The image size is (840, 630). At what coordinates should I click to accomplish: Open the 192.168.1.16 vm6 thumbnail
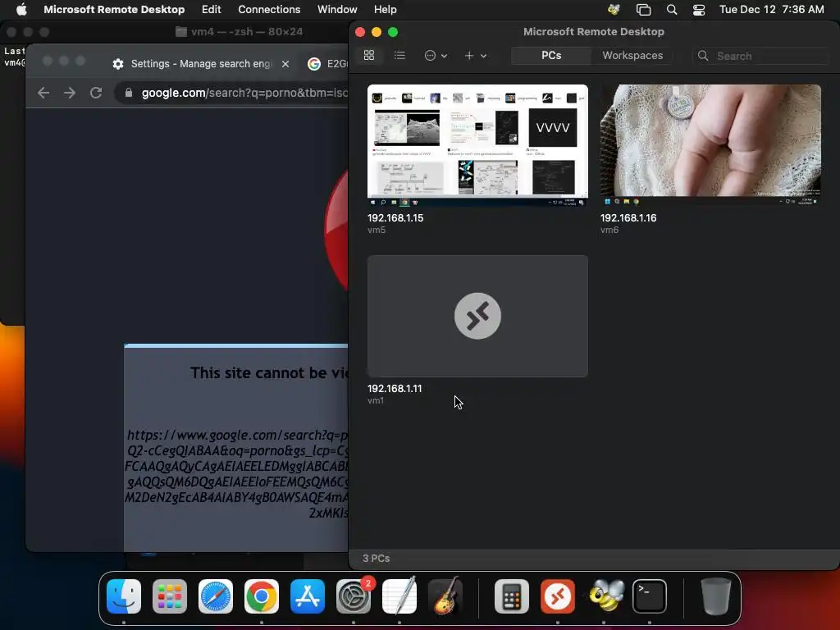point(710,145)
